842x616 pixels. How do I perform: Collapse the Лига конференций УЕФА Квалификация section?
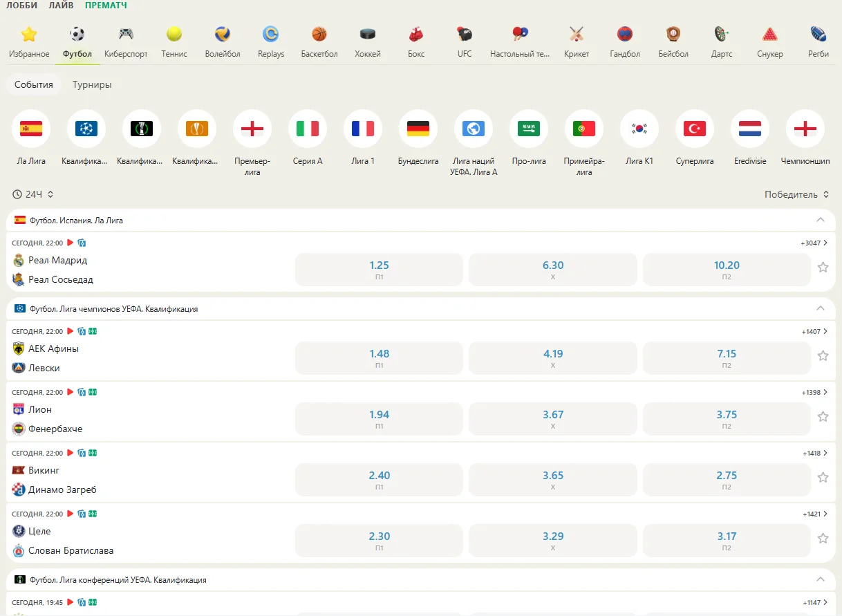click(821, 579)
